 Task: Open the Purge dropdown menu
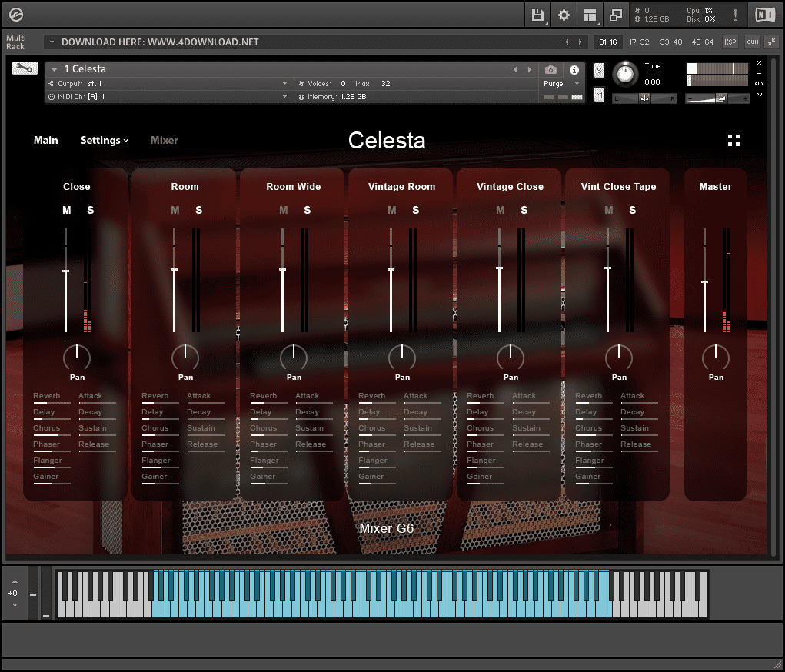pos(561,84)
